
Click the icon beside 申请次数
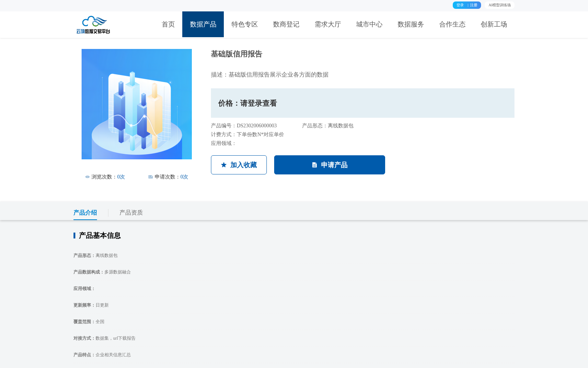[x=151, y=177]
